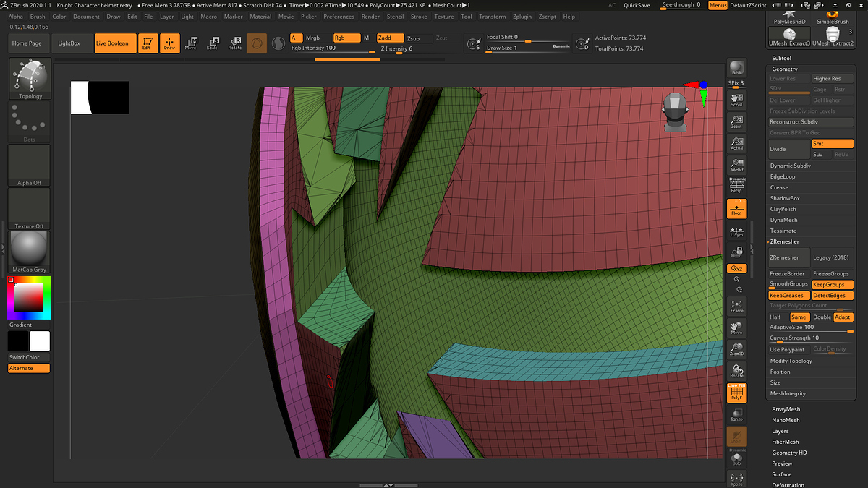Click the Lock camera icon

click(736, 252)
